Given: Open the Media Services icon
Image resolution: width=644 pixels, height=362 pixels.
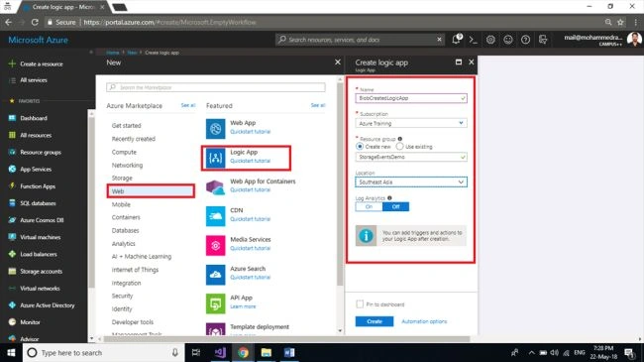Looking at the screenshot, I should 216,245.
